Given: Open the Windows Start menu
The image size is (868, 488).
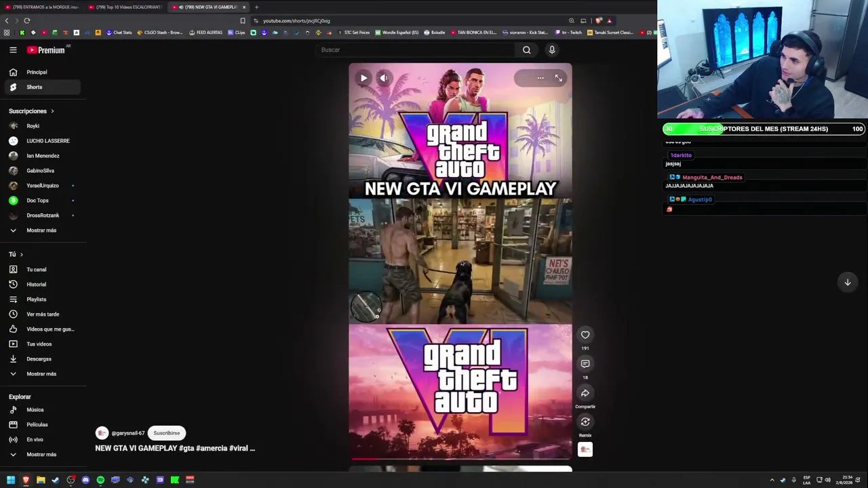Looking at the screenshot, I should (11, 480).
